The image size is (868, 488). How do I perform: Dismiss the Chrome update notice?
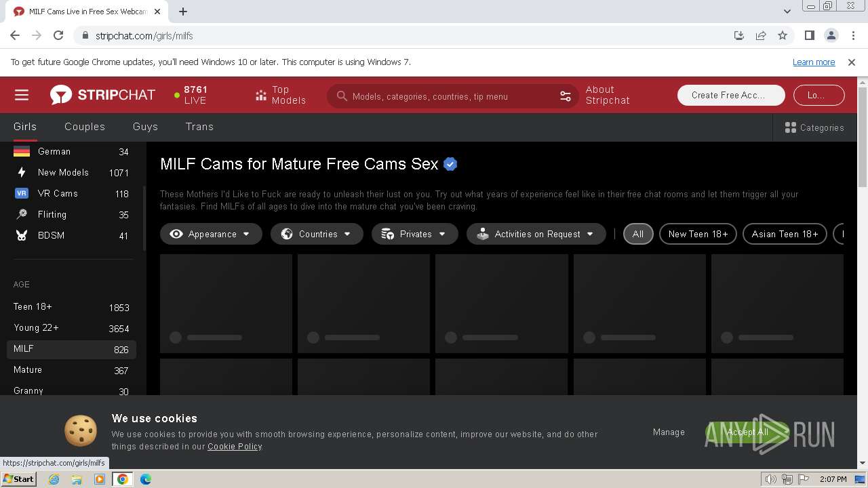tap(852, 62)
